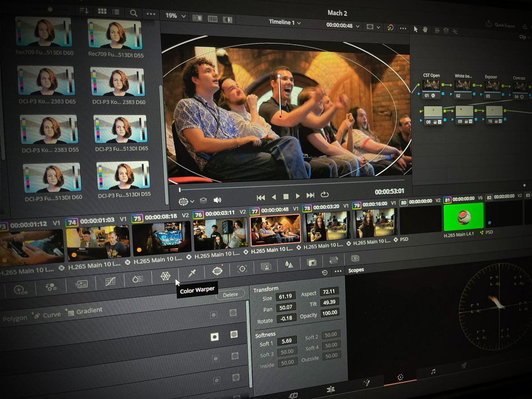Toggle the image wipe viewer mode
Viewport: 532px width, 399px height.
[197, 18]
